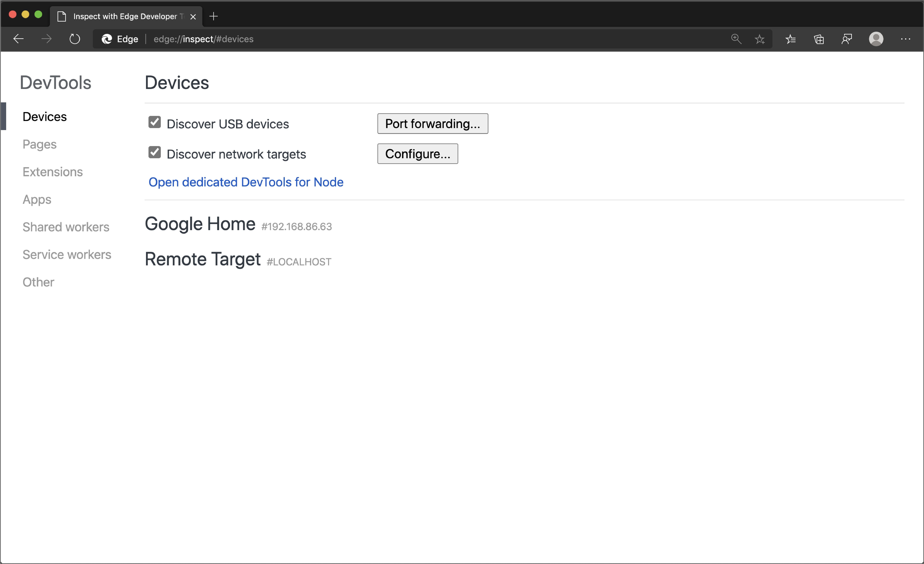Select the Pages sidebar item
The height and width of the screenshot is (564, 924).
pos(39,144)
